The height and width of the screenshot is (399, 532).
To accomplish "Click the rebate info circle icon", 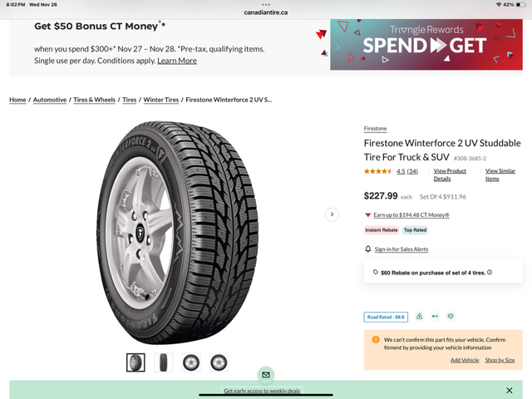I will [490, 272].
